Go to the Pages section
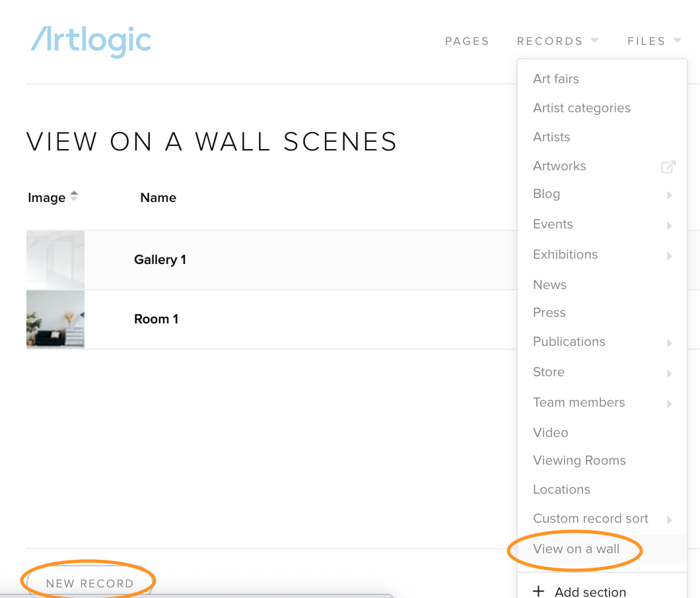The image size is (700, 598). click(x=467, y=41)
